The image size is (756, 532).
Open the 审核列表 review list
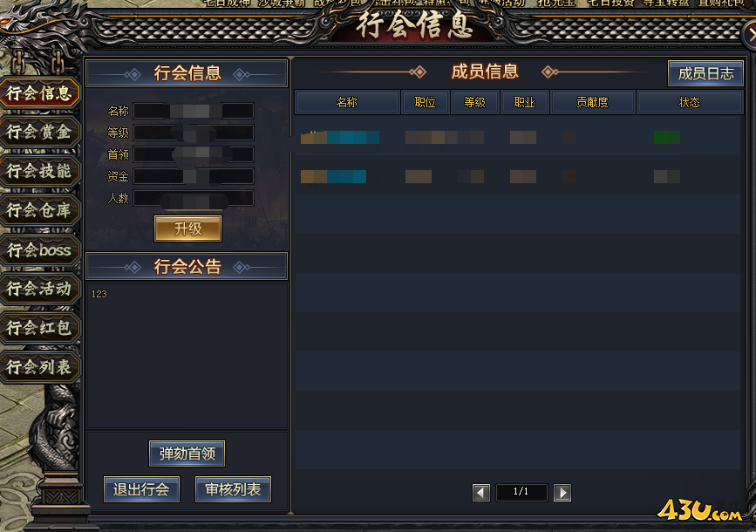(x=233, y=489)
